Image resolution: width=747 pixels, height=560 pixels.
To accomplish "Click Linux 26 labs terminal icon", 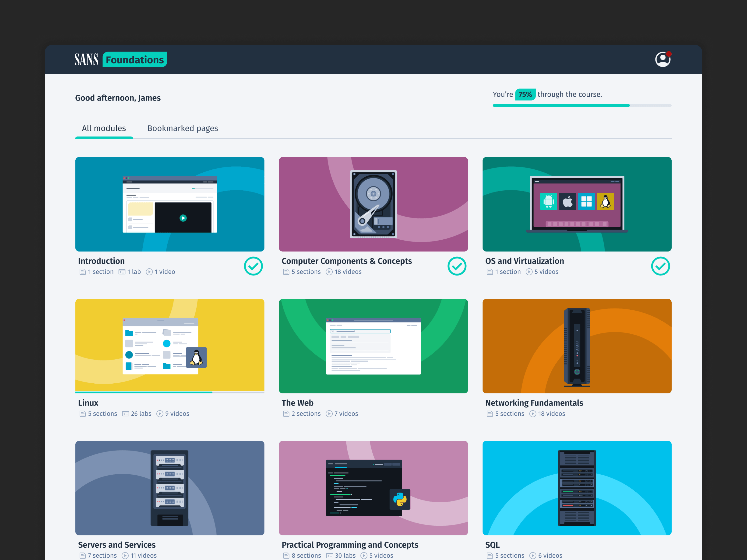I will (x=126, y=413).
